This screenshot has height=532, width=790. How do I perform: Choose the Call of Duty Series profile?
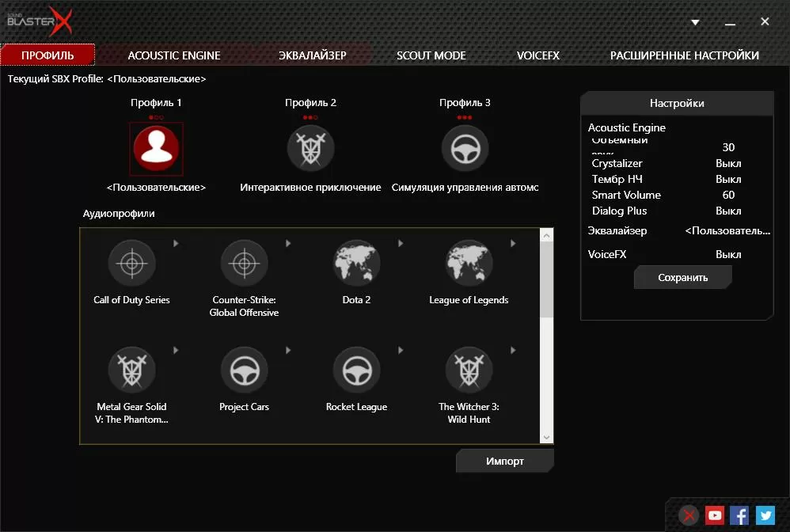(x=131, y=263)
